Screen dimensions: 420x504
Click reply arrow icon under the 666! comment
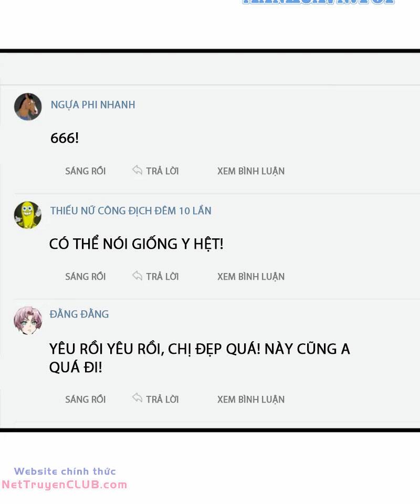point(137,170)
